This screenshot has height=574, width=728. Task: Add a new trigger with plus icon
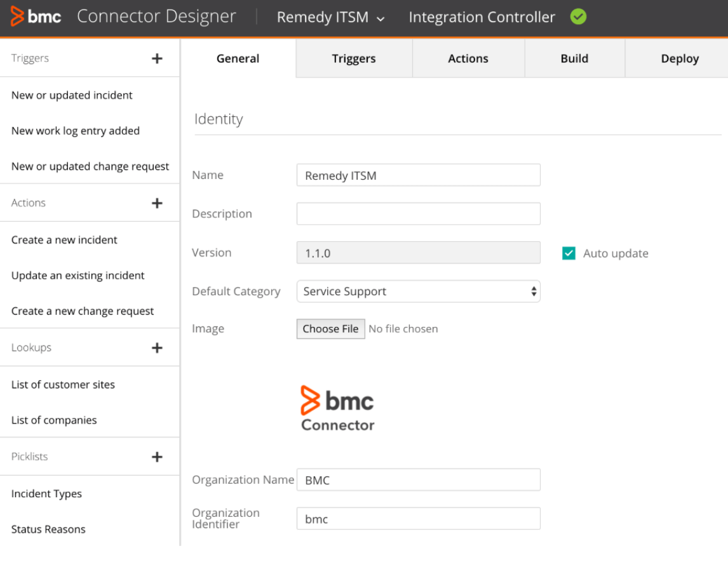tap(157, 58)
